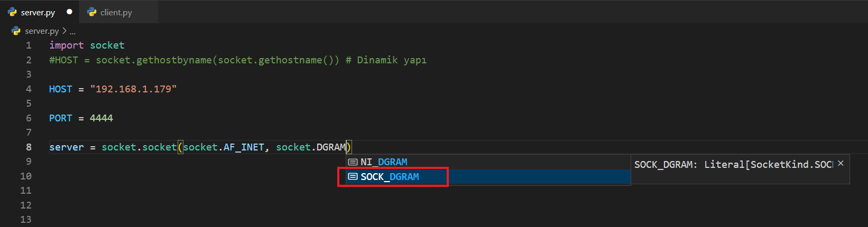Image resolution: width=868 pixels, height=227 pixels.
Task: Click line number 4 in the gutter
Action: (x=29, y=89)
